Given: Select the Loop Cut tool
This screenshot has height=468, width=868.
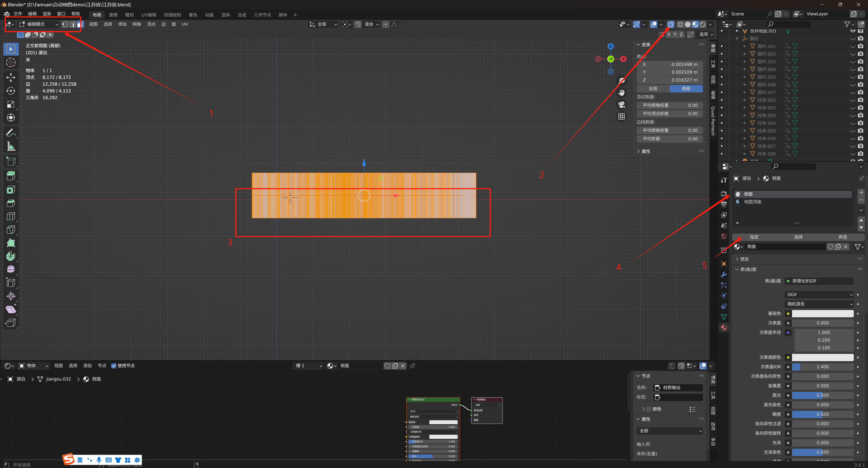Looking at the screenshot, I should [11, 216].
